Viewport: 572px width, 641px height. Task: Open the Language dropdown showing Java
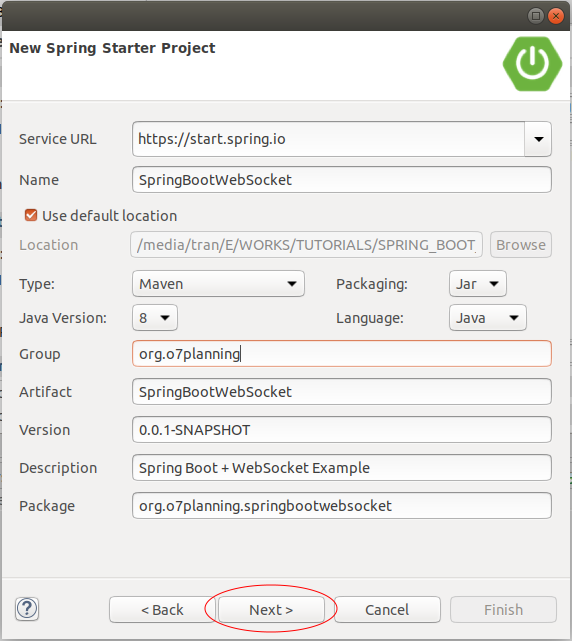tap(488, 318)
